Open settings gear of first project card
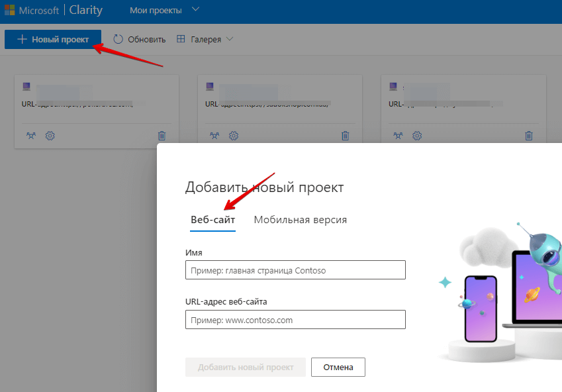The width and height of the screenshot is (562, 392). pos(50,136)
